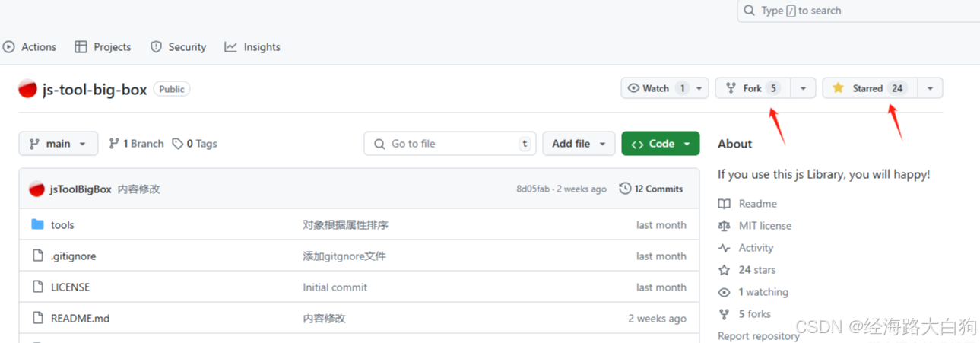This screenshot has width=980, height=343.
Task: Click the .gitignore file icon
Action: pos(38,256)
